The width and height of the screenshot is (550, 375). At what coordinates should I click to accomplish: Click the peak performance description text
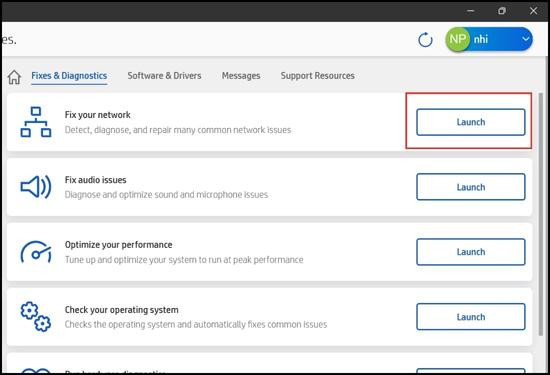point(184,260)
